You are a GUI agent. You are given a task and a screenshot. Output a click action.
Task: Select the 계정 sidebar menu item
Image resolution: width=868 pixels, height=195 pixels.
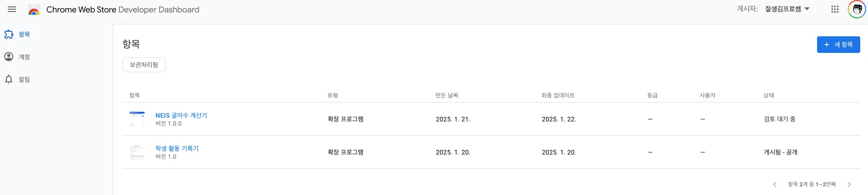(x=24, y=57)
